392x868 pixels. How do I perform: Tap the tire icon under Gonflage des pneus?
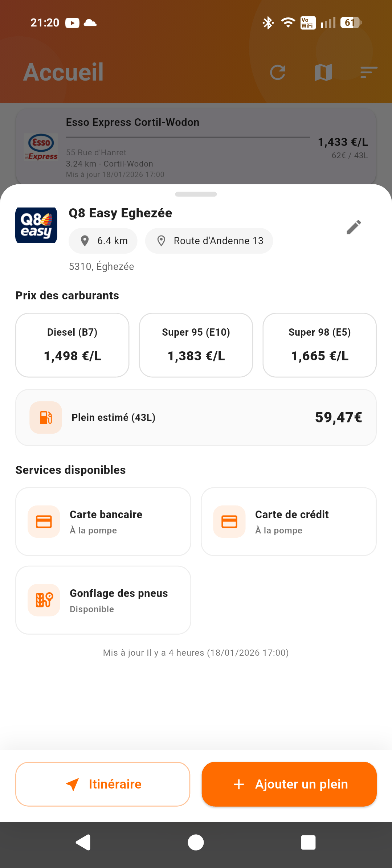click(43, 600)
